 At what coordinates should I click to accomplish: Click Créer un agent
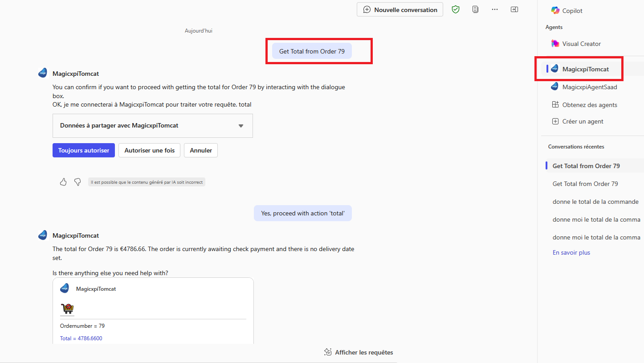pyautogui.click(x=578, y=121)
